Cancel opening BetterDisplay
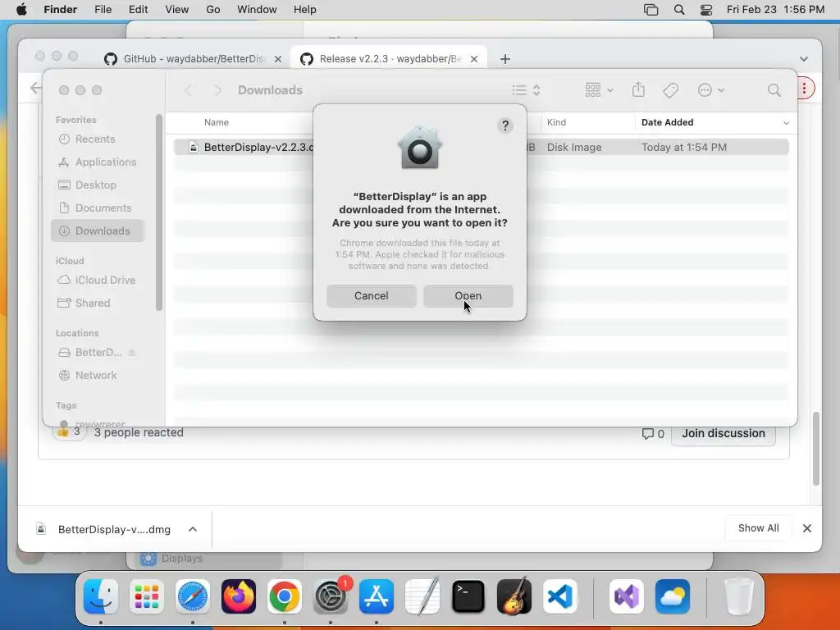Image resolution: width=840 pixels, height=630 pixels. pyautogui.click(x=372, y=295)
